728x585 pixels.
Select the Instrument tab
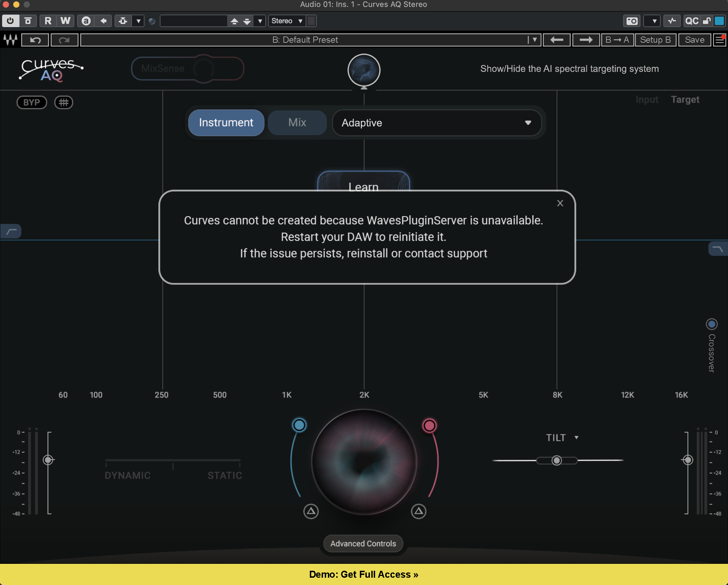point(226,123)
